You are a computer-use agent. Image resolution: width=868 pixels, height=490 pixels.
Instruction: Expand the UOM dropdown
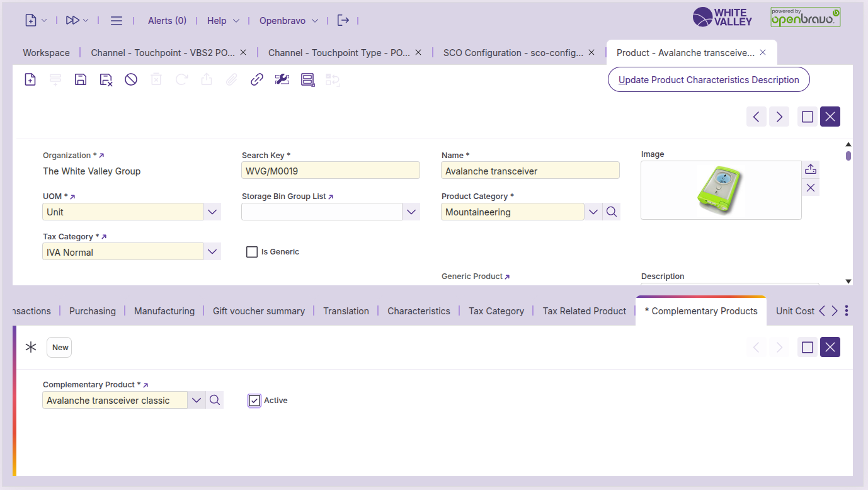(212, 212)
